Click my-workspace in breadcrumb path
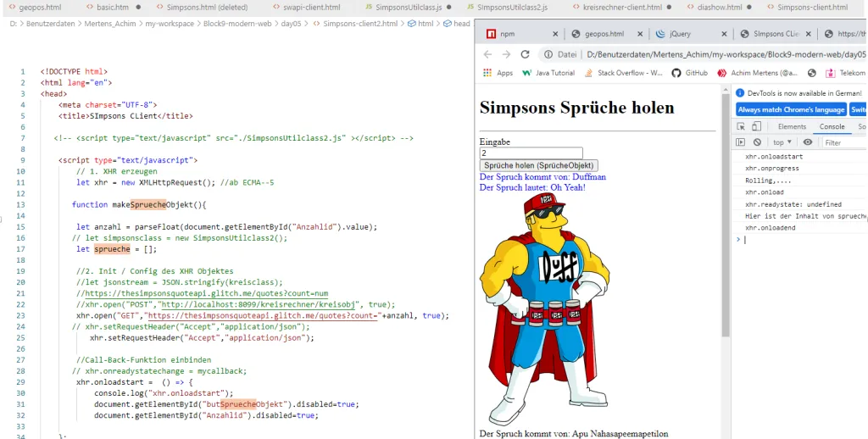 pos(170,24)
